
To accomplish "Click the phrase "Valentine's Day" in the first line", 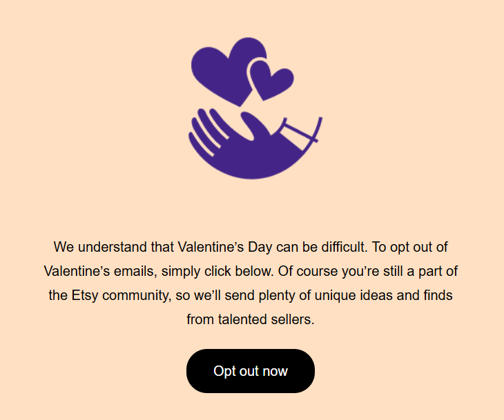I will click(225, 247).
